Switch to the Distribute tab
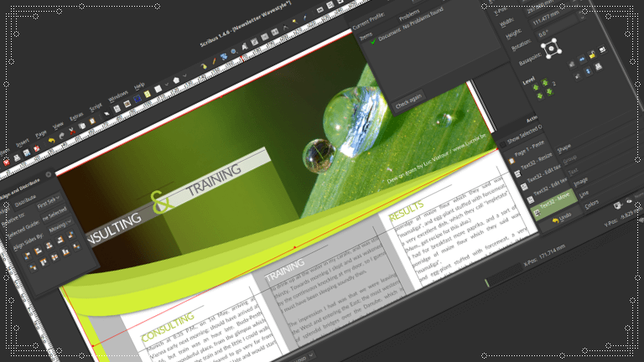Image resolution: width=644 pixels, height=362 pixels. [x=25, y=200]
